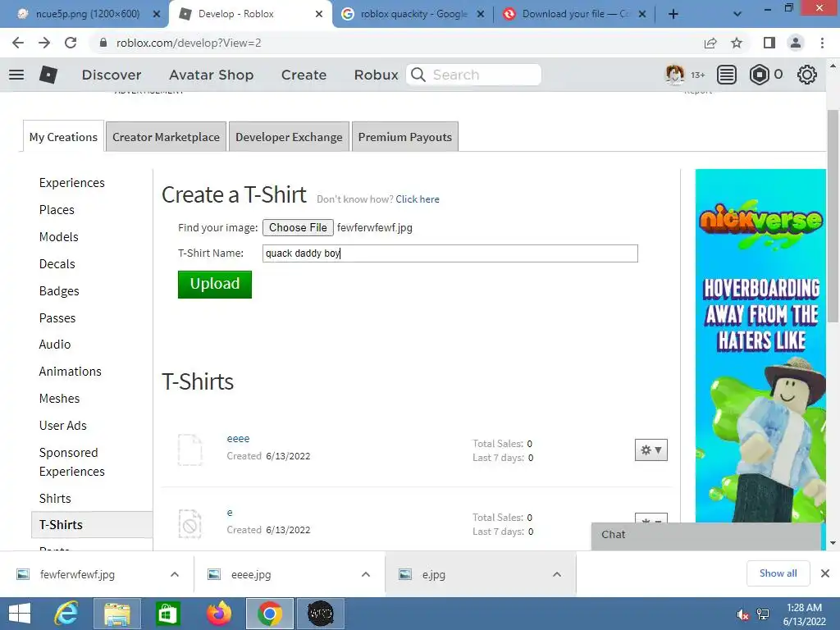
Task: Click the browser forward arrow
Action: (44, 43)
